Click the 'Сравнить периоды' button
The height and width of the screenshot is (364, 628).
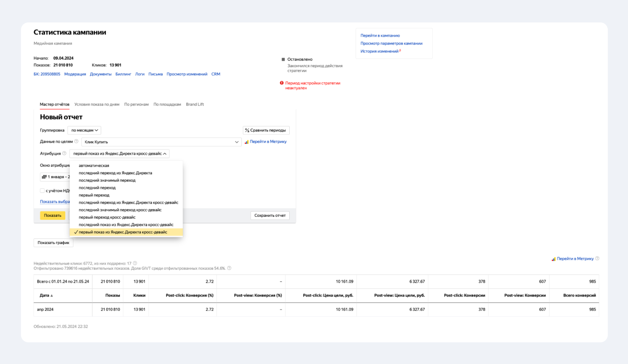coord(266,130)
